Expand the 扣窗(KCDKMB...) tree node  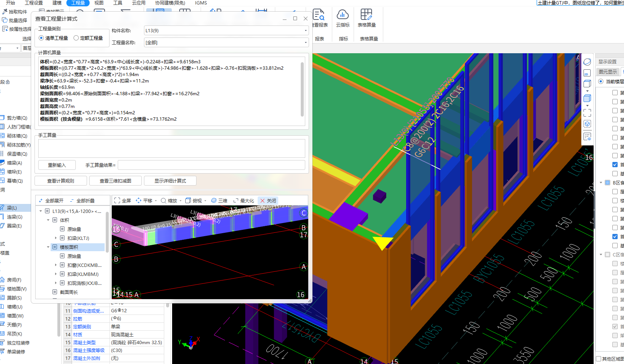coord(56,265)
